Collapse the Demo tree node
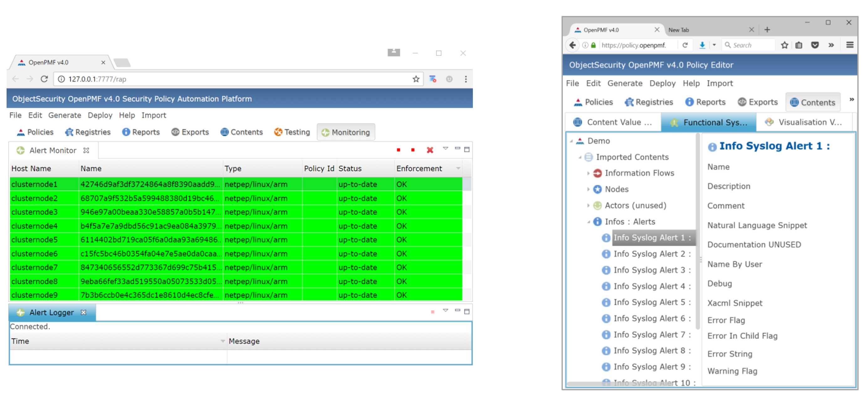The image size is (868, 405). tap(572, 141)
